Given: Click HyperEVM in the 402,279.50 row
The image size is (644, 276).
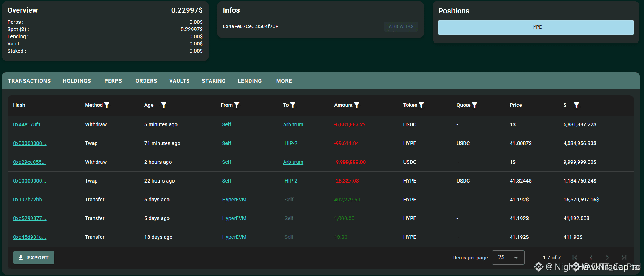Looking at the screenshot, I should click(234, 200).
